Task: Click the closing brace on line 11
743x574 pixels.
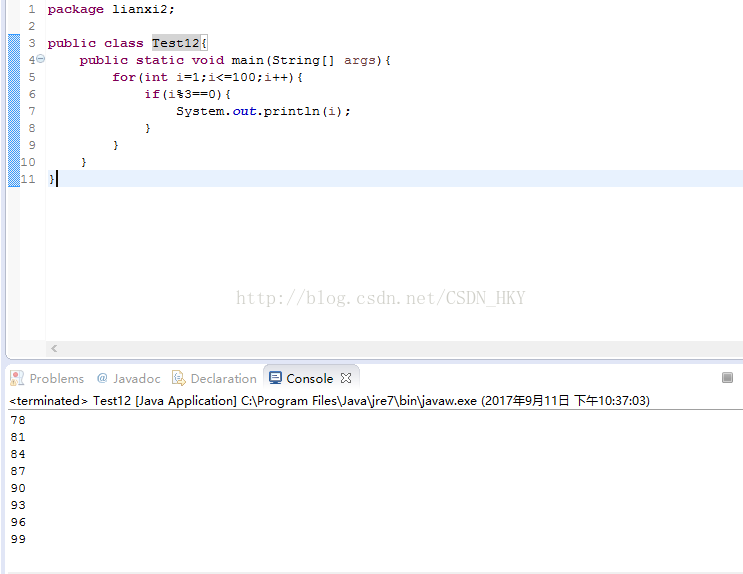Action: (x=51, y=179)
